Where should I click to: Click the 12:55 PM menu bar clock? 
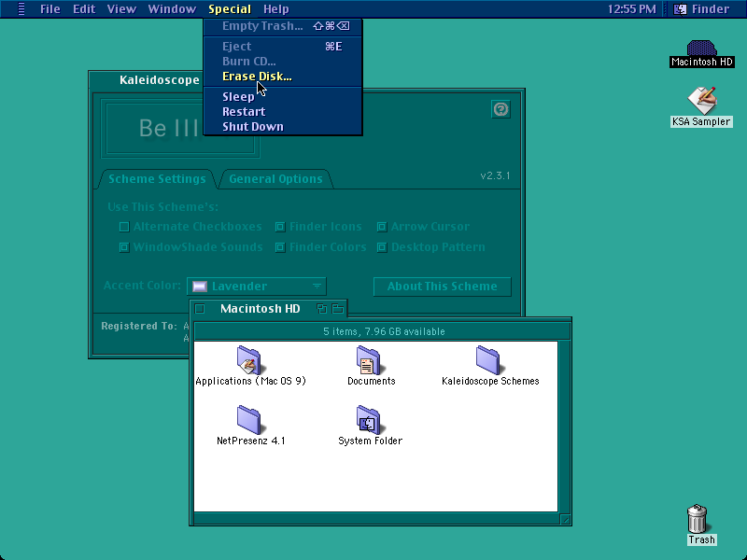pos(632,9)
